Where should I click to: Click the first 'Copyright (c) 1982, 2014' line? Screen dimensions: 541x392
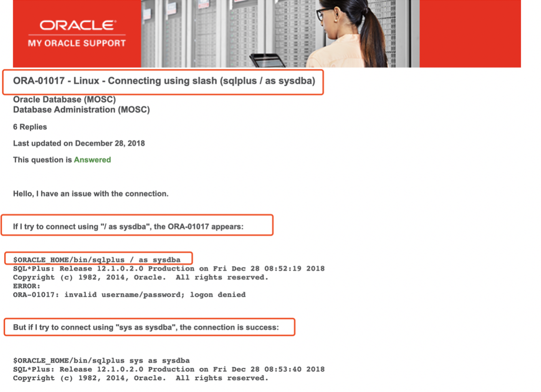pos(141,277)
